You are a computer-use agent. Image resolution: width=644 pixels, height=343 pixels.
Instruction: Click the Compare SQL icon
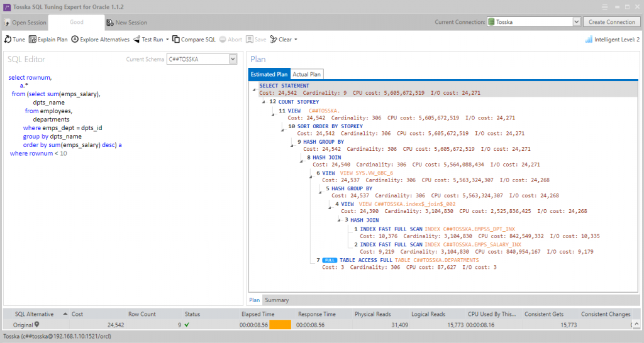[176, 40]
